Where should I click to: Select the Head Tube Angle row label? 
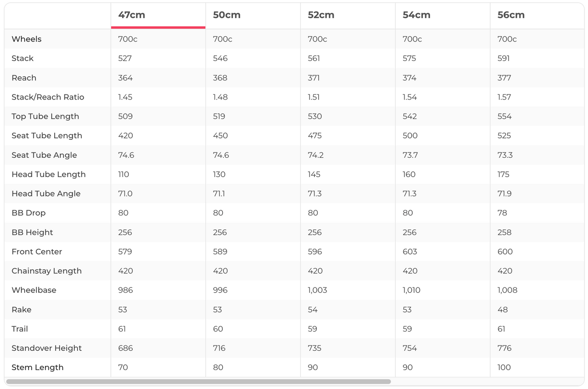46,194
